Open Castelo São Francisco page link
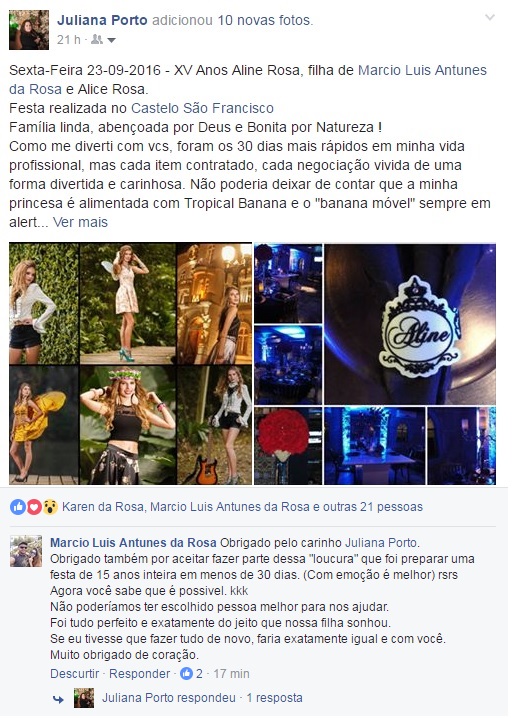Viewport: 512px width, 718px height. 202,108
